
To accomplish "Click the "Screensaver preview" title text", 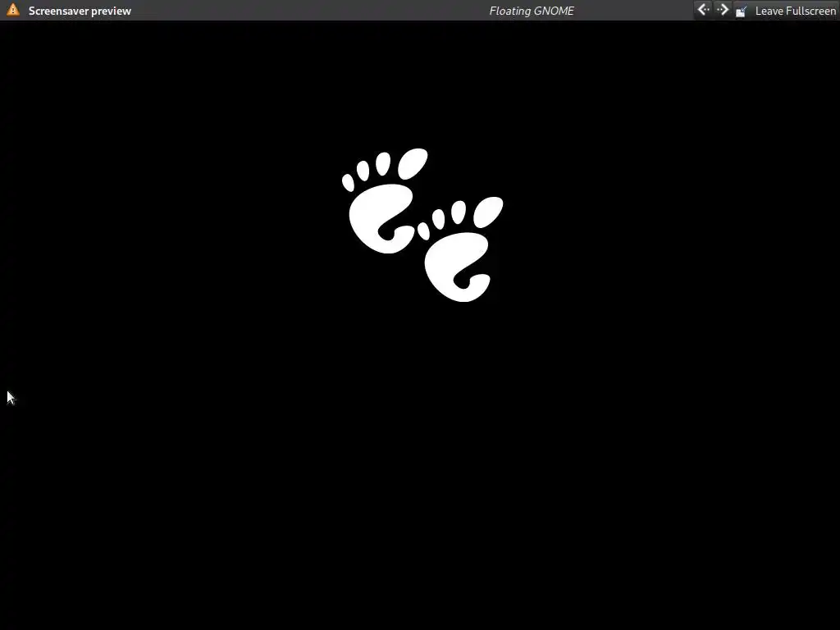I will coord(80,11).
